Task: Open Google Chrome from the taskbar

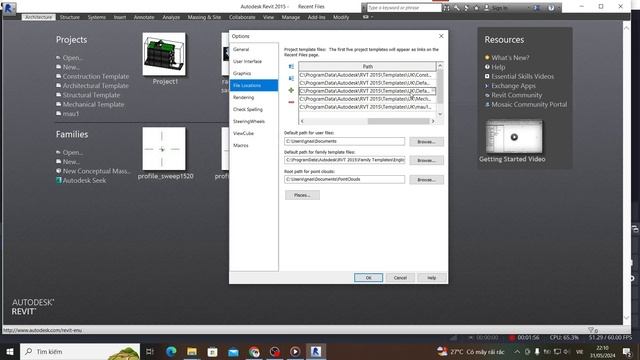Action: 254,351
